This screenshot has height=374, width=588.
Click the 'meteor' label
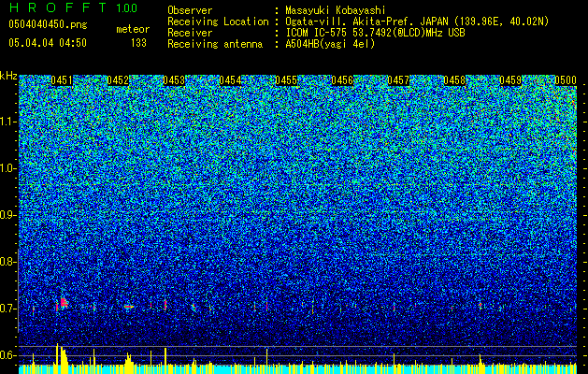(x=133, y=29)
